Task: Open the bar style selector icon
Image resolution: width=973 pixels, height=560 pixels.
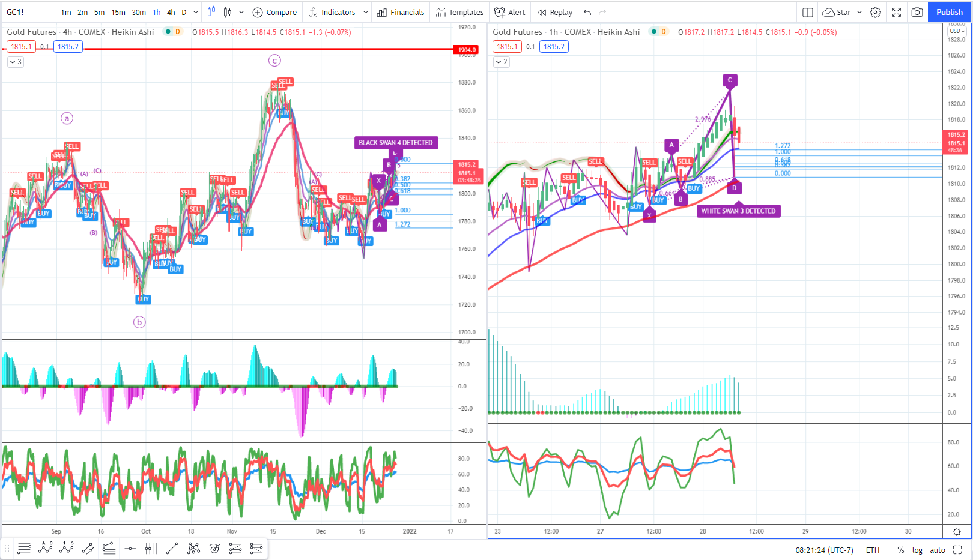Action: 211,12
